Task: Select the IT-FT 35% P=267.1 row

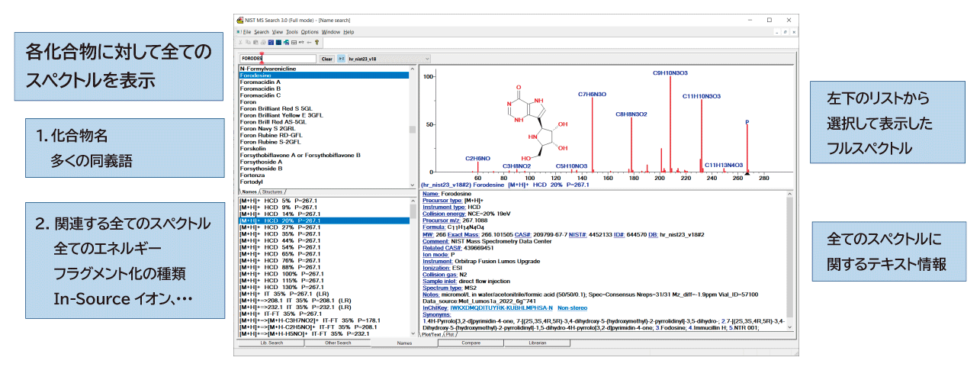Action: tap(323, 314)
